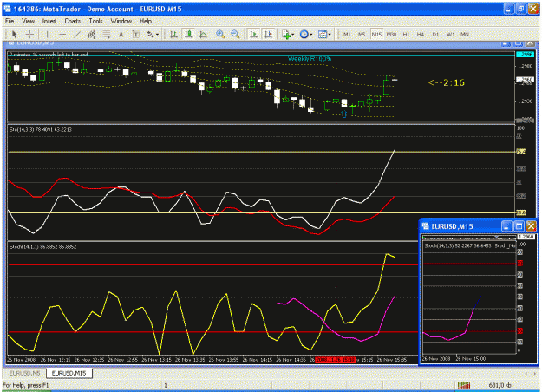This screenshot has height=392, width=542.
Task: Open the indicators list dropdown
Action: pyautogui.click(x=288, y=34)
